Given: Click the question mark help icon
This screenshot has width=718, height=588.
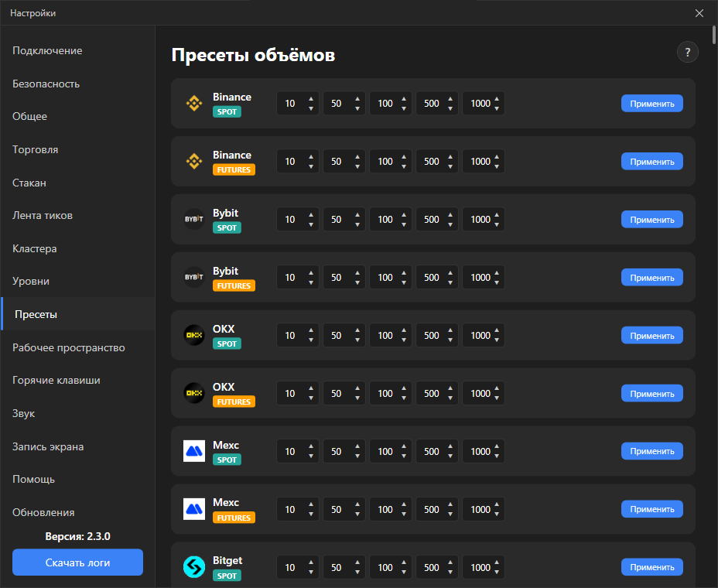Looking at the screenshot, I should point(687,52).
